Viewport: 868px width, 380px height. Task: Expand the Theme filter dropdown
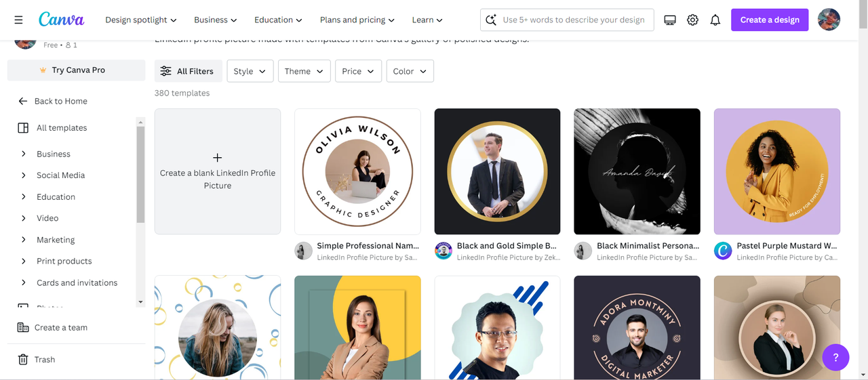(304, 71)
